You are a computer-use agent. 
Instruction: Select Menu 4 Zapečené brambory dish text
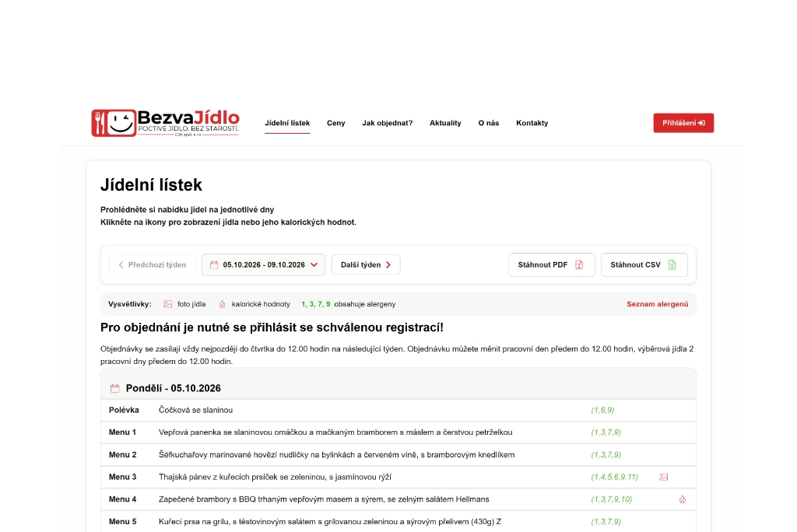point(324,499)
